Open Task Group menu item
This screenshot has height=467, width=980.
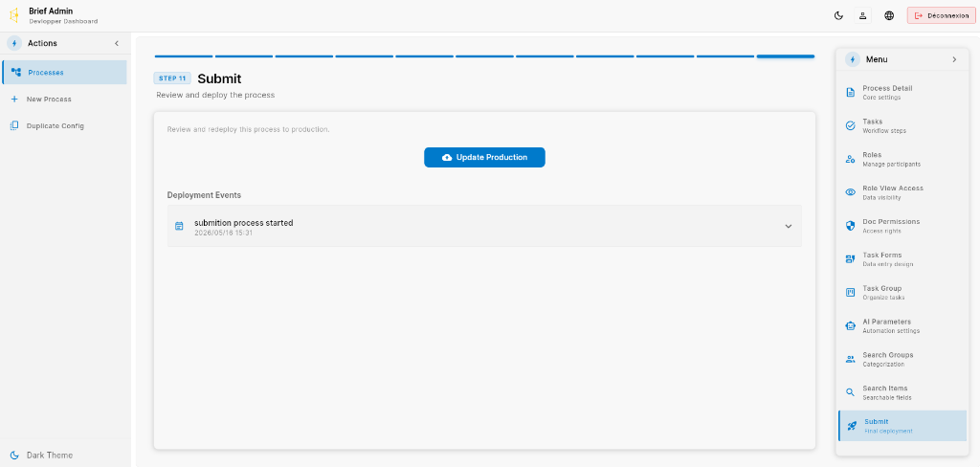[902, 293]
